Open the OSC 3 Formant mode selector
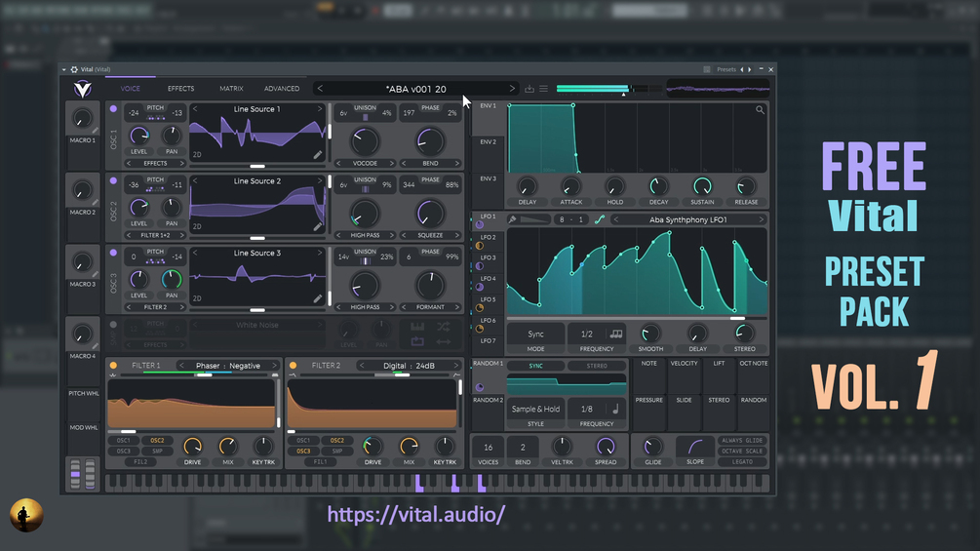This screenshot has height=551, width=980. click(430, 307)
